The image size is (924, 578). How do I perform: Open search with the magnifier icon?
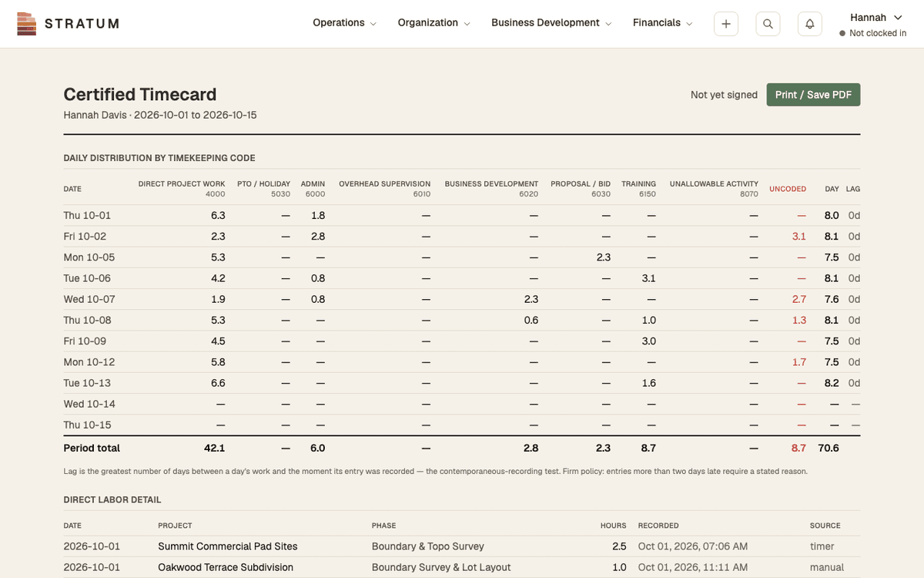pos(768,24)
